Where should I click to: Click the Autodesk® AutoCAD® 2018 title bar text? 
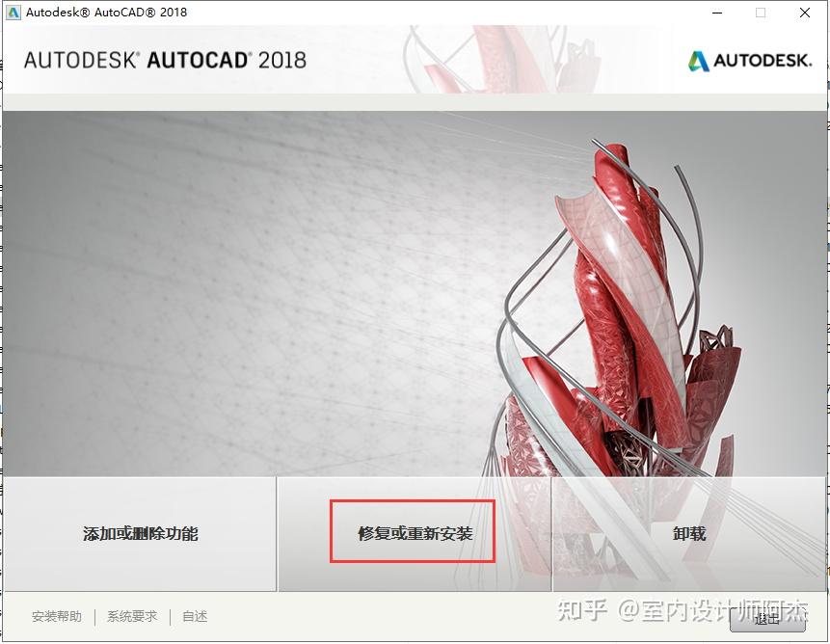tap(106, 13)
